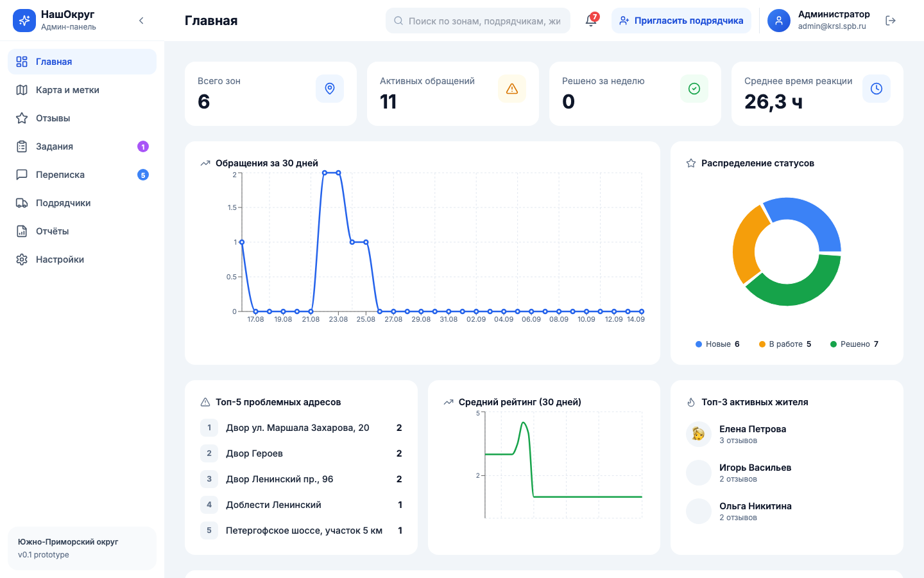Navigate to Подрядчики
The height and width of the screenshot is (578, 924).
pyautogui.click(x=82, y=203)
